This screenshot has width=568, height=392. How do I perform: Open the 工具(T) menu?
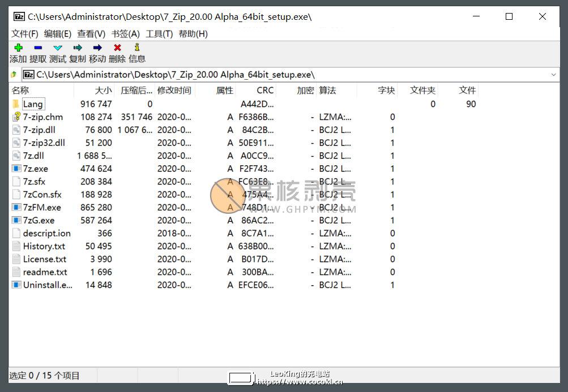(x=159, y=34)
